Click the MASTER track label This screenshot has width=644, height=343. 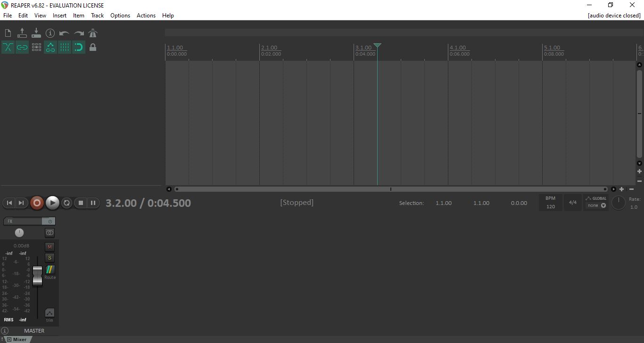[x=34, y=331]
